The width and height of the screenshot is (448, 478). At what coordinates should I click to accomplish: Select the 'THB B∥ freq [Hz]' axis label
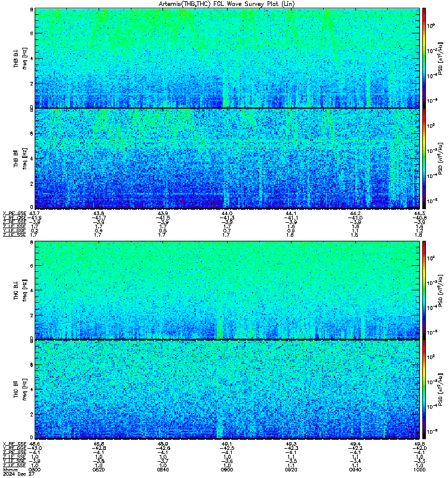click(20, 158)
